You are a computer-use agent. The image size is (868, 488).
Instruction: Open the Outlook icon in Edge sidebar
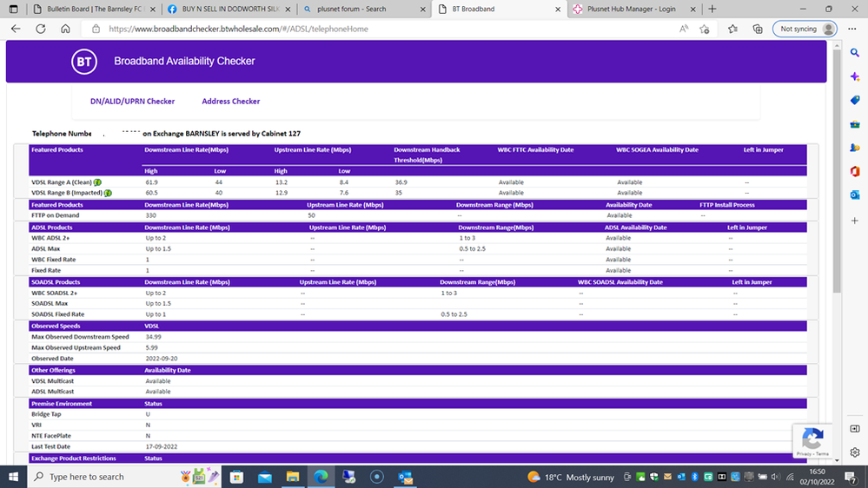click(855, 195)
